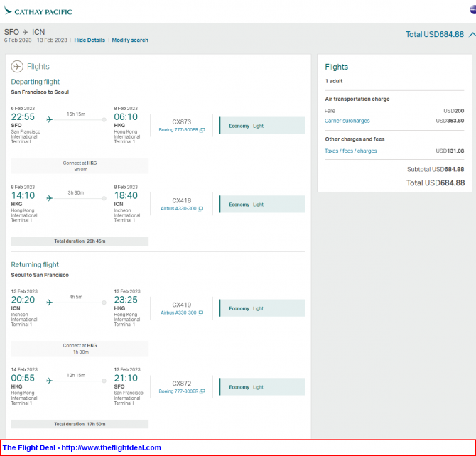Screen dimensions: 476x456
Task: Click the 21:10 SFO arrival time
Action: click(126, 378)
